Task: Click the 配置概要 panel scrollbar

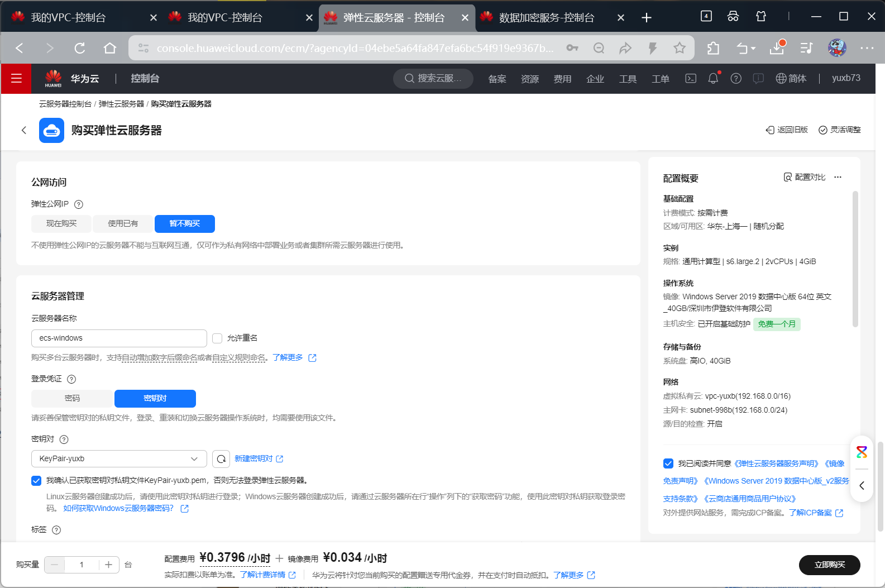Action: 855,259
